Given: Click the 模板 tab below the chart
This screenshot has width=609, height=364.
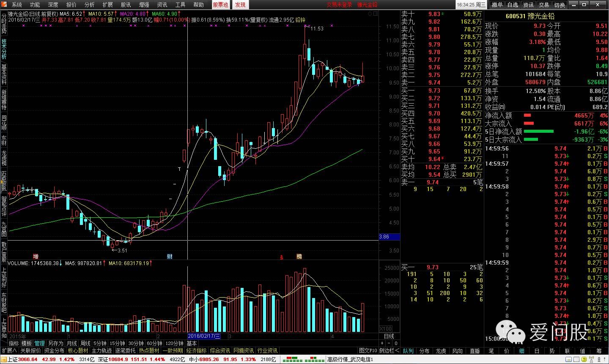Looking at the screenshot, I should coord(27,343).
